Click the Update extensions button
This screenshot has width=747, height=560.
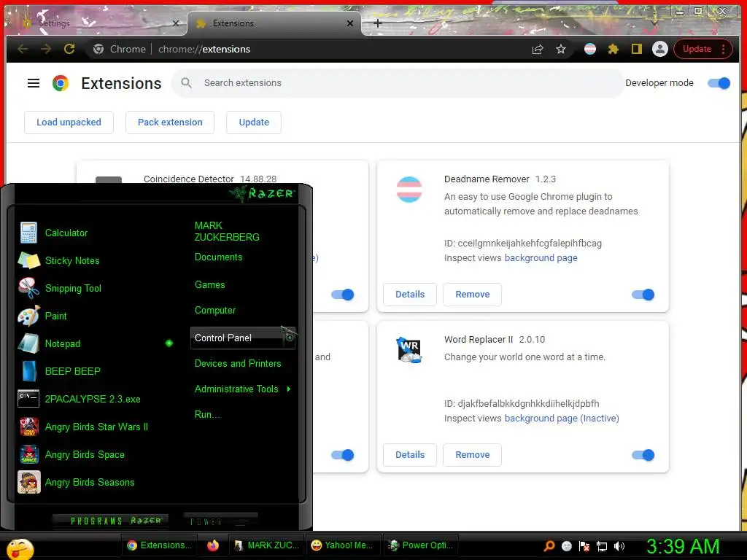[254, 122]
